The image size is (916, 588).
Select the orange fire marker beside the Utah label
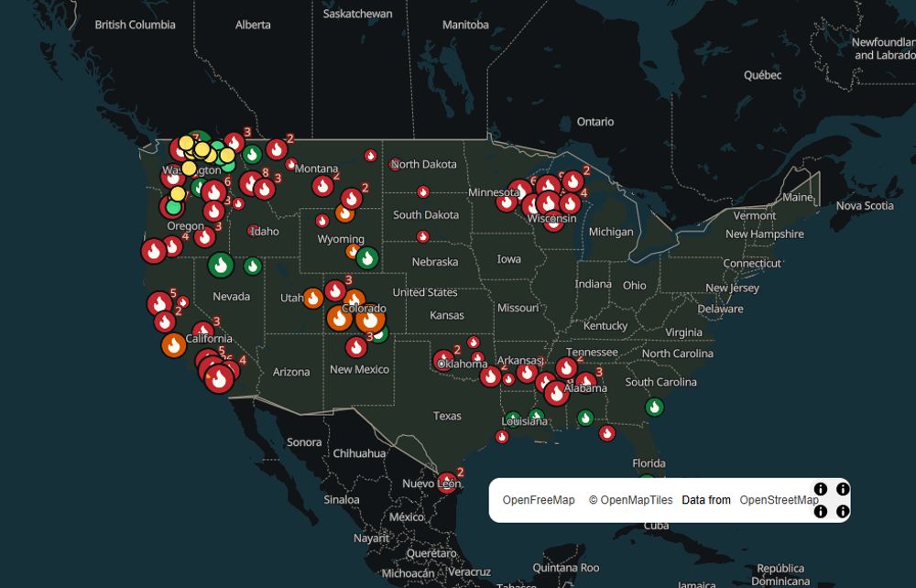(x=313, y=299)
